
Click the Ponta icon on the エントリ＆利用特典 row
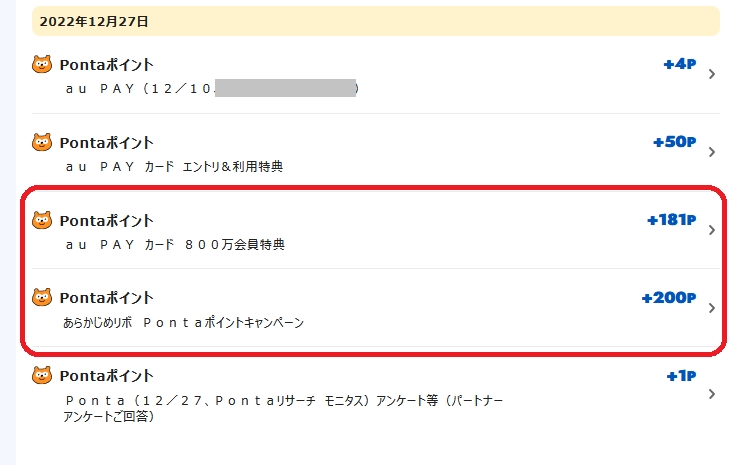click(x=42, y=142)
